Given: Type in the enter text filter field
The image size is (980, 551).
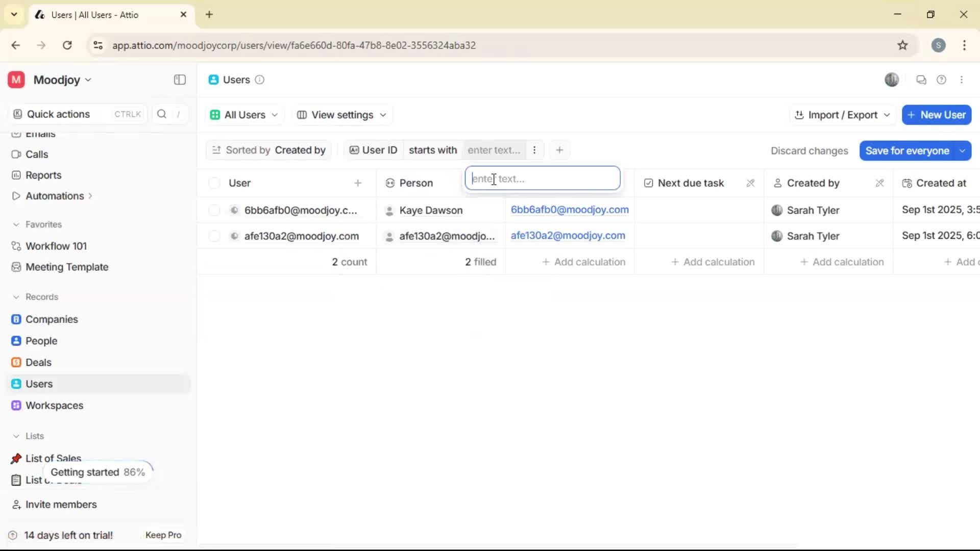Looking at the screenshot, I should (542, 179).
